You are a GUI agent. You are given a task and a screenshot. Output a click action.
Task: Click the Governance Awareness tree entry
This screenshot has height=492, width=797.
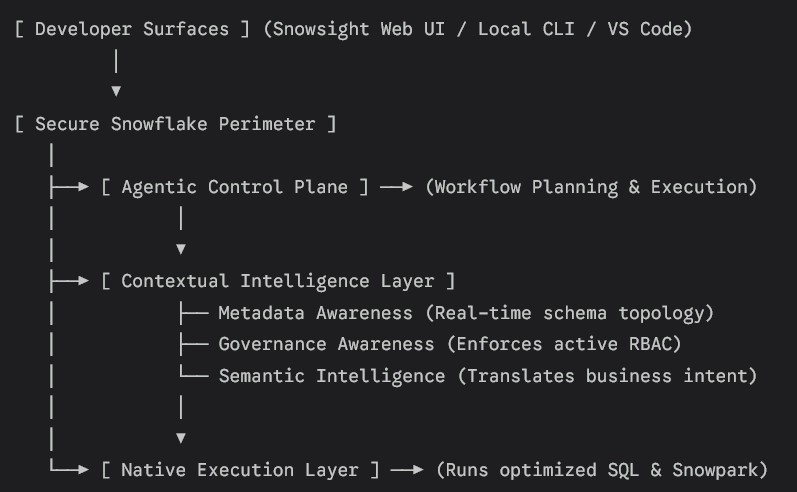(x=449, y=344)
